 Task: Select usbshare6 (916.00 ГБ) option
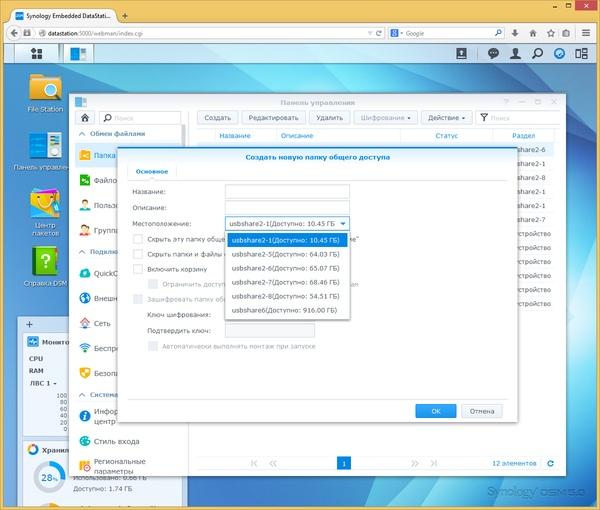[287, 310]
